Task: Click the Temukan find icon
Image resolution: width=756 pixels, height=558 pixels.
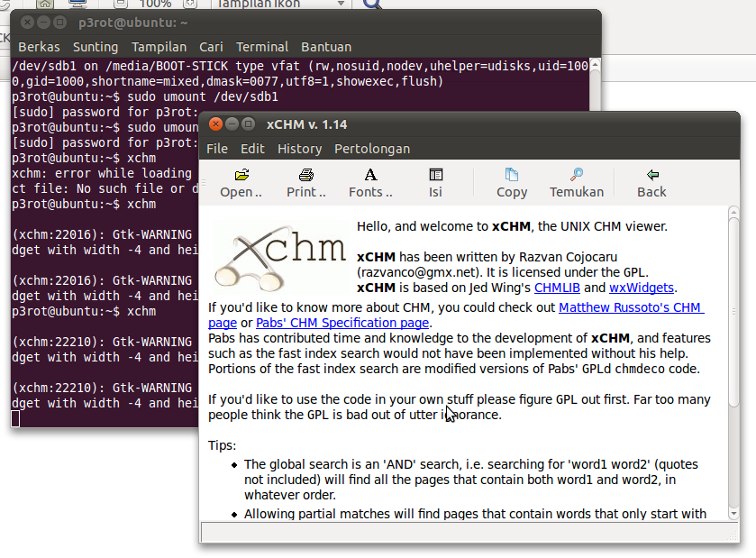Action: coord(577,174)
